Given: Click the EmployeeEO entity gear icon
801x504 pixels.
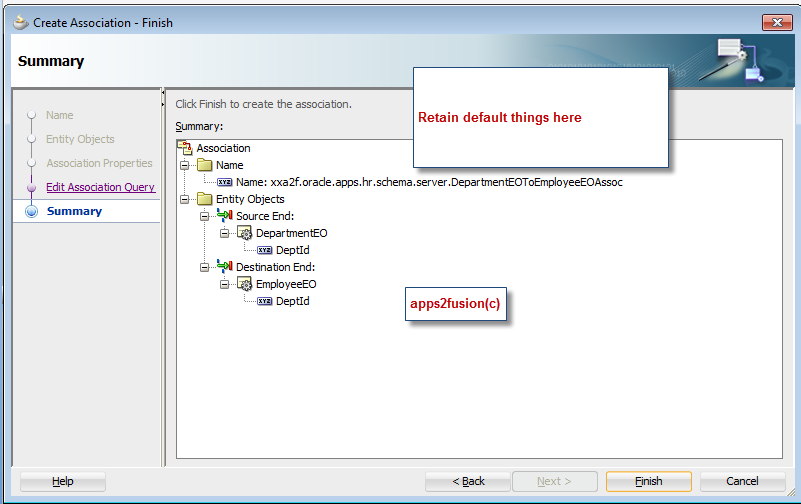Looking at the screenshot, I should pos(245,284).
